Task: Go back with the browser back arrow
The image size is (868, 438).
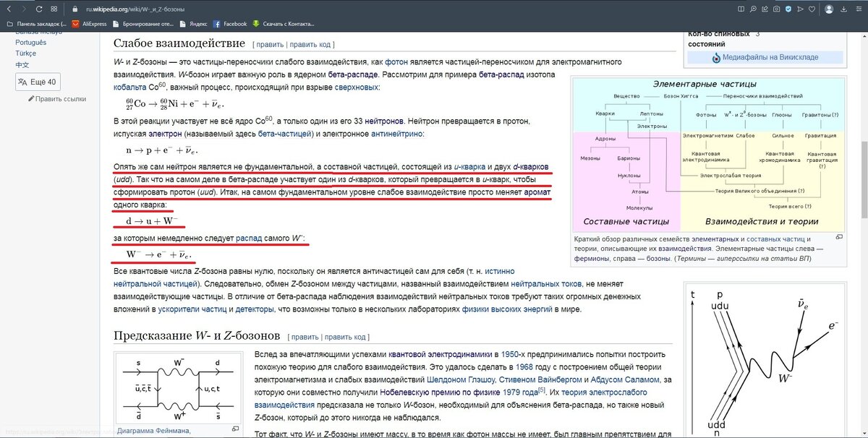Action: [8, 9]
